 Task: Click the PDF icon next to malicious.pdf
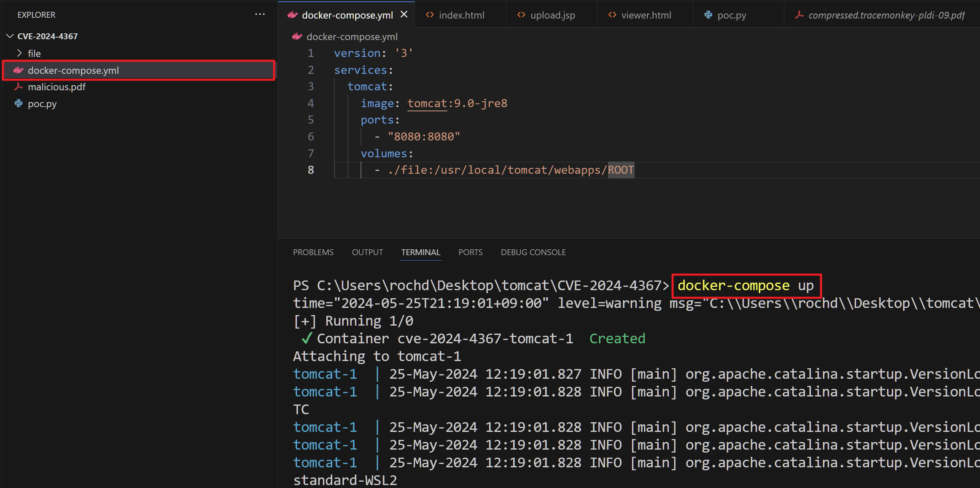pos(19,87)
